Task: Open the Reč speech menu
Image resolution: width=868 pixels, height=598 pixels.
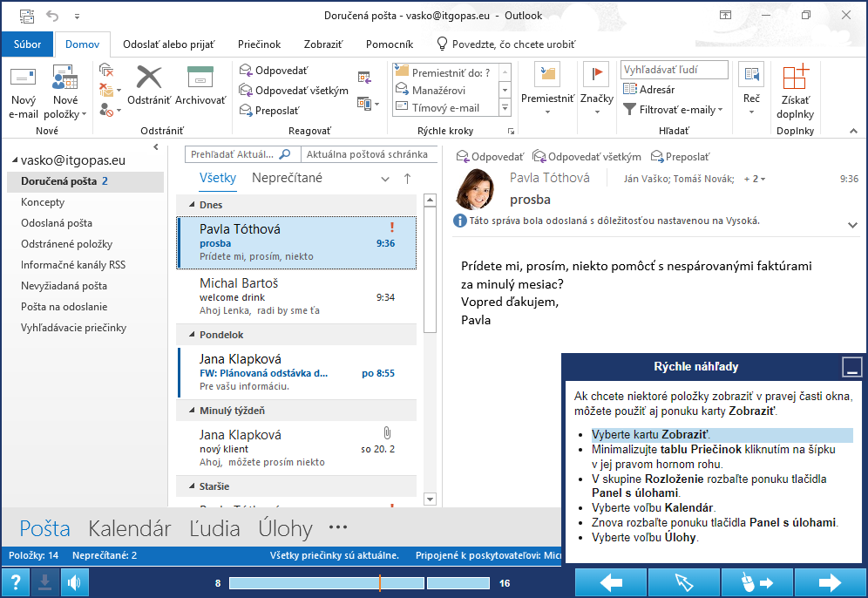Action: [752, 89]
